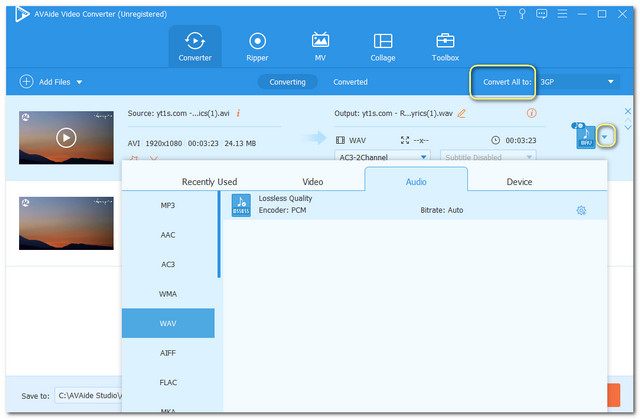Select the second video thumbnail

[x=66, y=223]
